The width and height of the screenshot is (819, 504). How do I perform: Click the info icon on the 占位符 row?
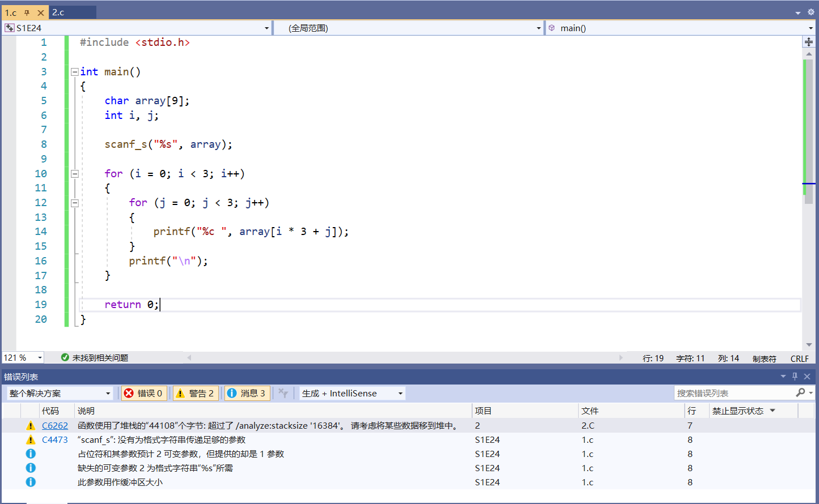click(31, 454)
